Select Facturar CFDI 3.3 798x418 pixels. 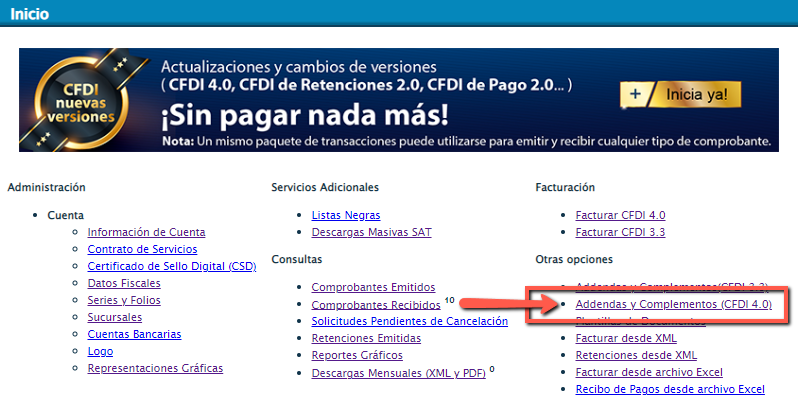(620, 232)
